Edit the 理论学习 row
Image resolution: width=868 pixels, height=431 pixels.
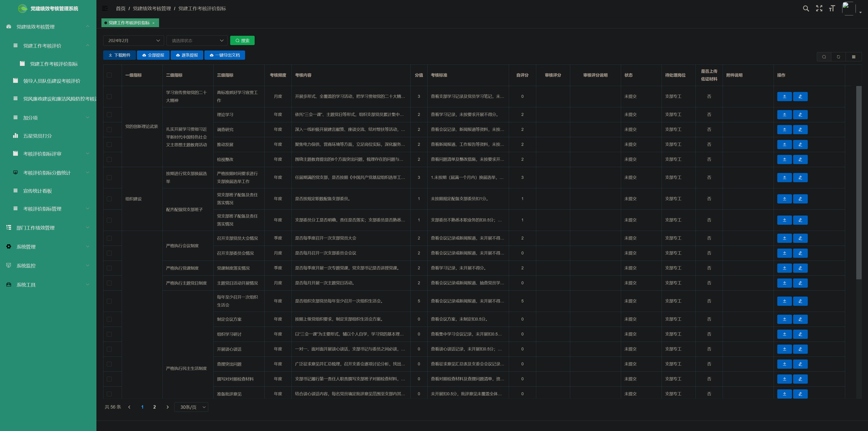(x=800, y=115)
